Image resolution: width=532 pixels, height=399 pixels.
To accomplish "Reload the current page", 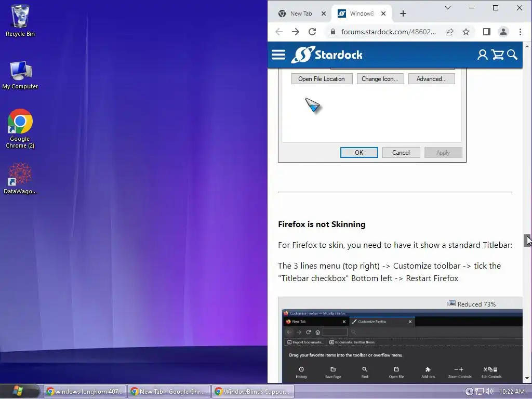I will point(312,32).
